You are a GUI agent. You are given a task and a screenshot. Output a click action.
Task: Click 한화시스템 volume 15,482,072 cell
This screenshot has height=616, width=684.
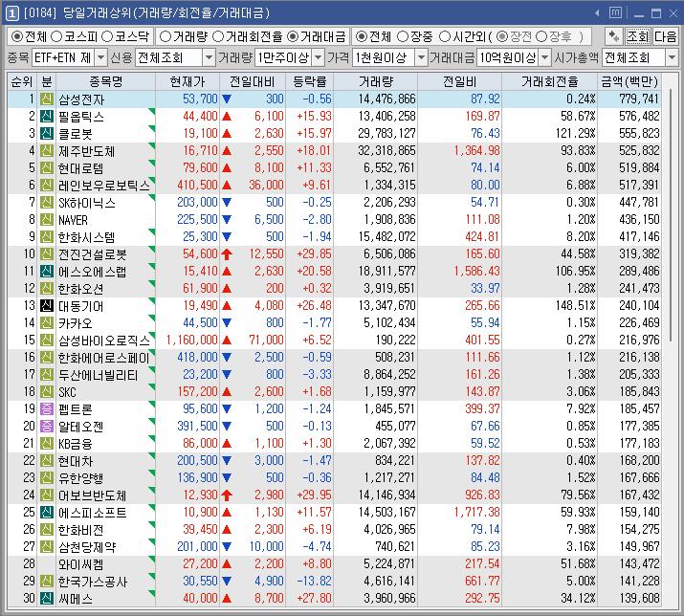coord(376,237)
